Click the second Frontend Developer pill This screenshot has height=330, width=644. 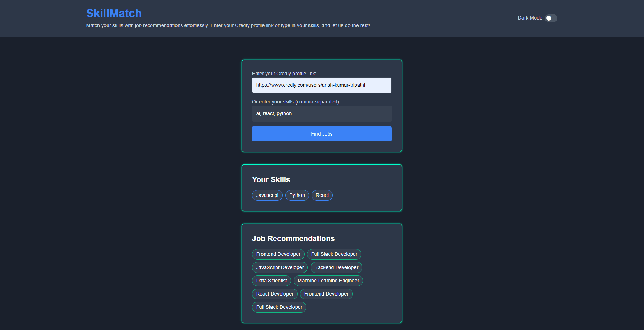[326, 294]
